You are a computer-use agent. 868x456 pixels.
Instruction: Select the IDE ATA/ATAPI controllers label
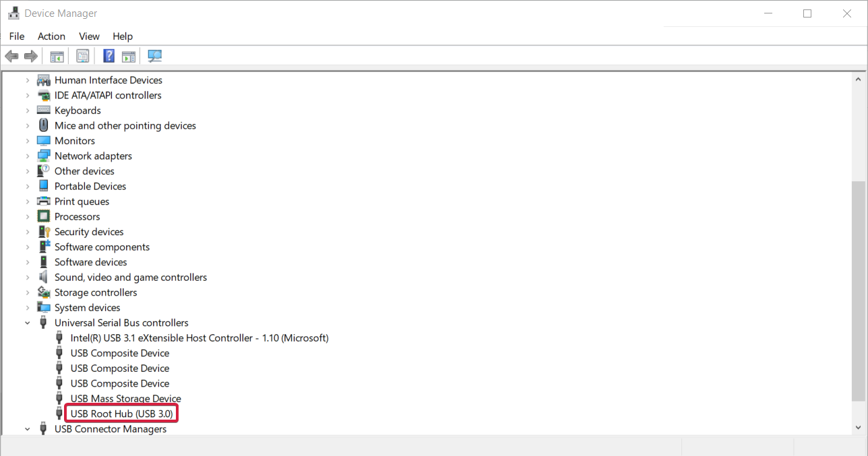point(108,96)
